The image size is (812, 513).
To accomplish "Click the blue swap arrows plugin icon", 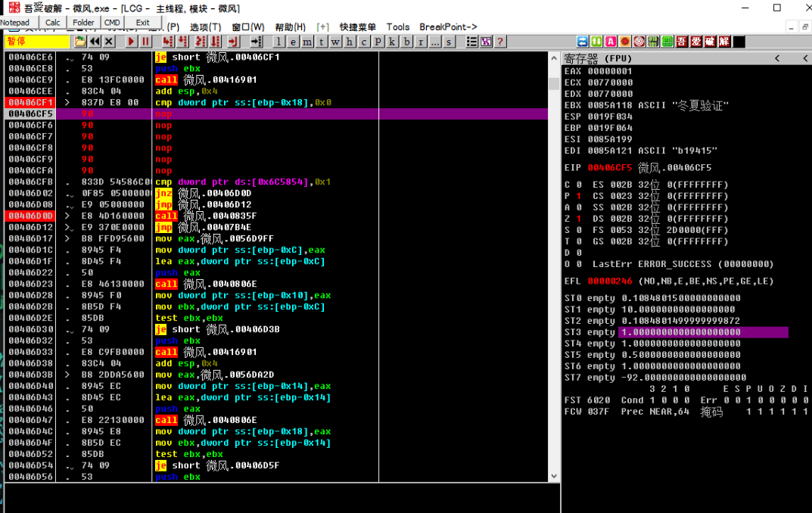I will 583,42.
